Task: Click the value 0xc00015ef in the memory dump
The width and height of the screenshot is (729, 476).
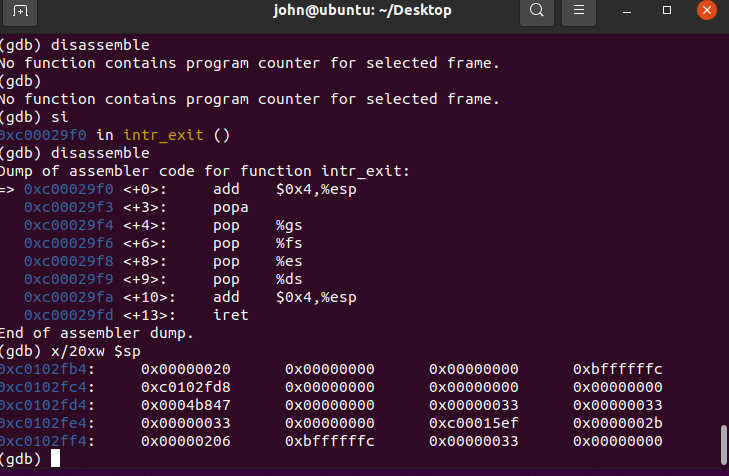Action: point(474,423)
